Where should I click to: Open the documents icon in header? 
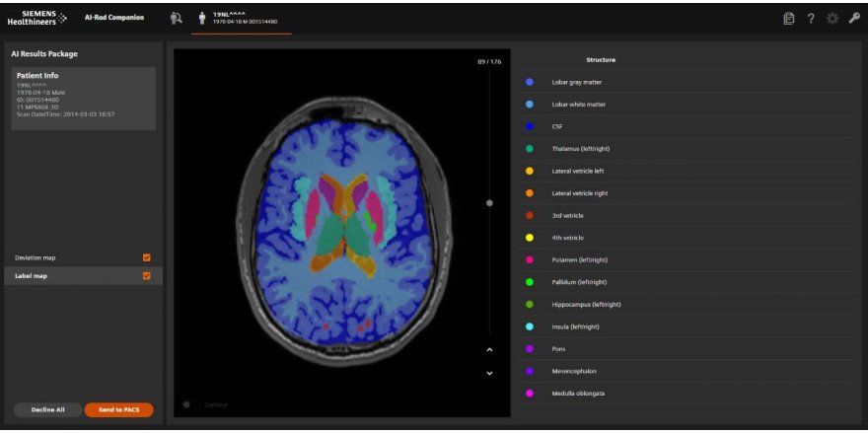(x=789, y=18)
